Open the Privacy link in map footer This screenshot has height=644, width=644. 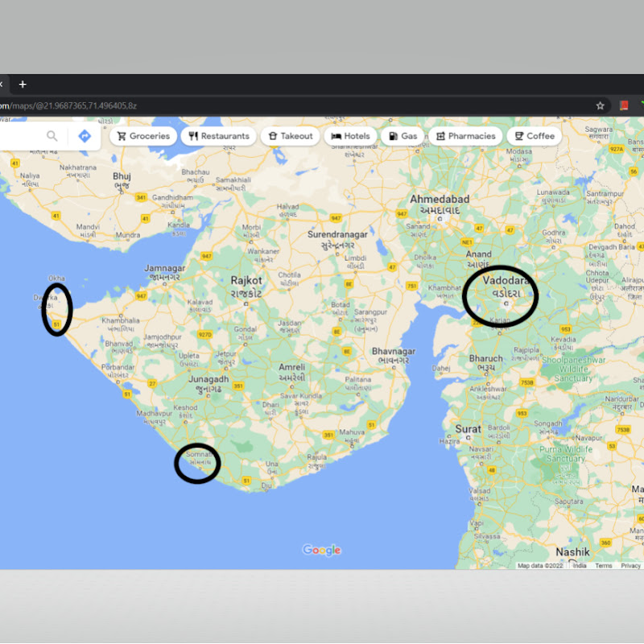tap(630, 566)
